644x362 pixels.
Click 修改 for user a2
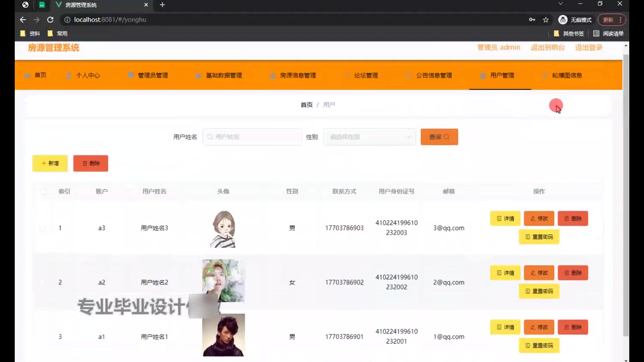tap(539, 273)
